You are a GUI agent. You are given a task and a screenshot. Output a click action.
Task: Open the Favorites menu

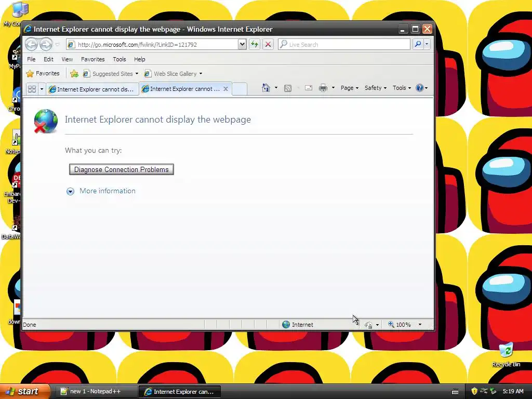(92, 59)
